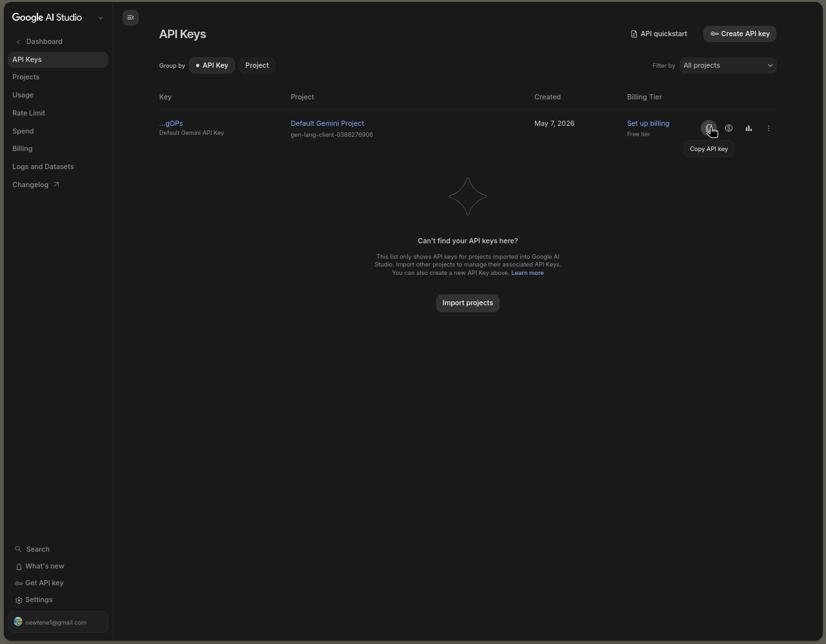Click the Can't find your API keys heading

coord(468,241)
